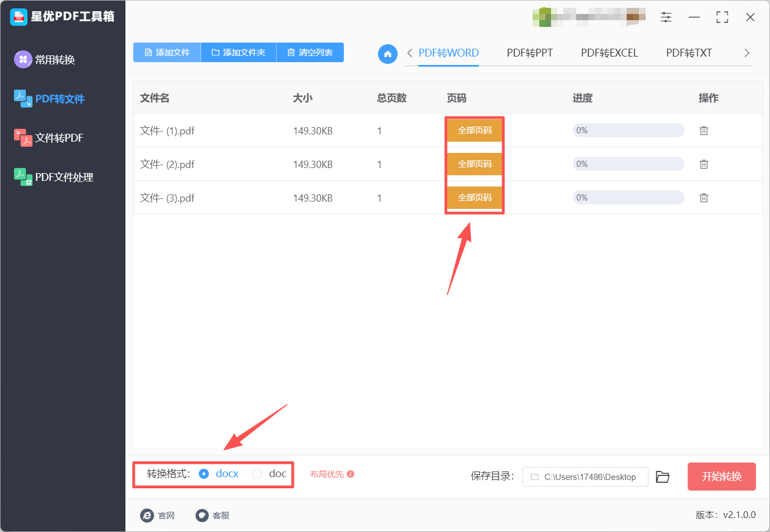
Task: Click progress bar of 文件- (2).pdf
Action: click(628, 164)
